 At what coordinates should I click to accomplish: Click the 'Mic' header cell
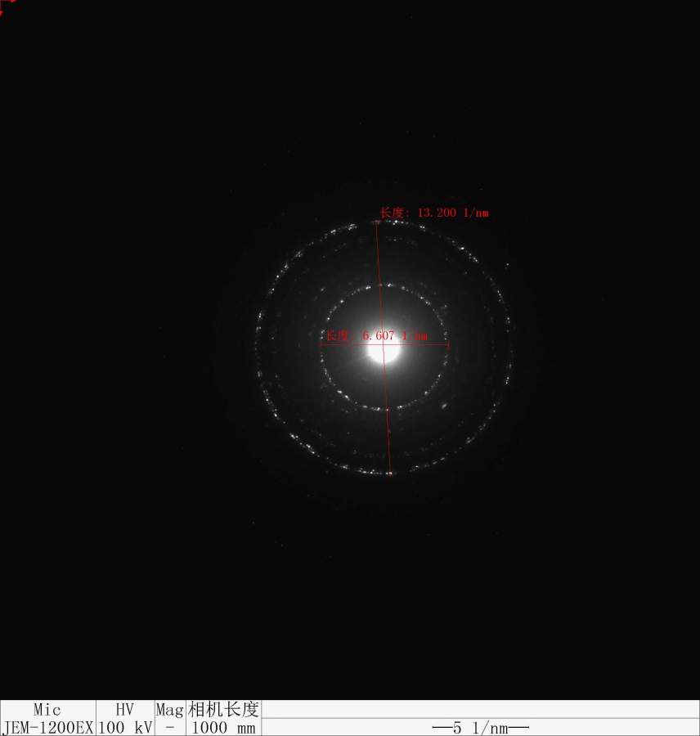pyautogui.click(x=47, y=709)
